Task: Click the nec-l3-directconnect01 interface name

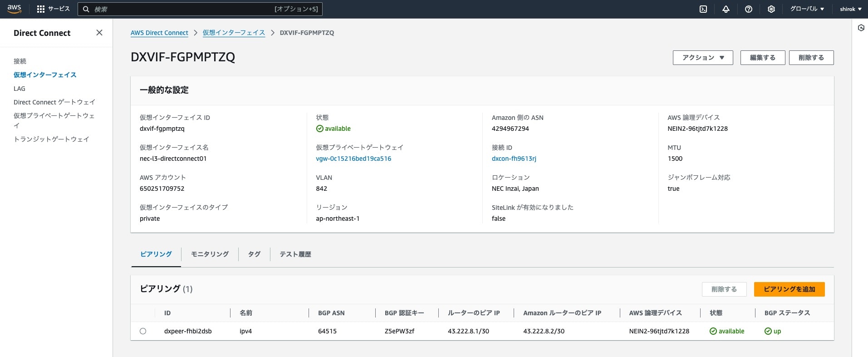Action: click(173, 159)
